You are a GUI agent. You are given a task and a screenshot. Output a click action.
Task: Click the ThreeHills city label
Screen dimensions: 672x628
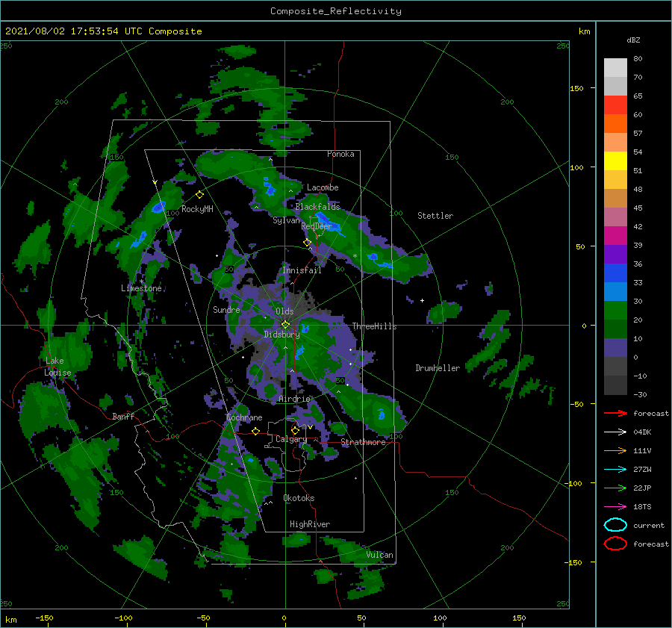(x=375, y=326)
